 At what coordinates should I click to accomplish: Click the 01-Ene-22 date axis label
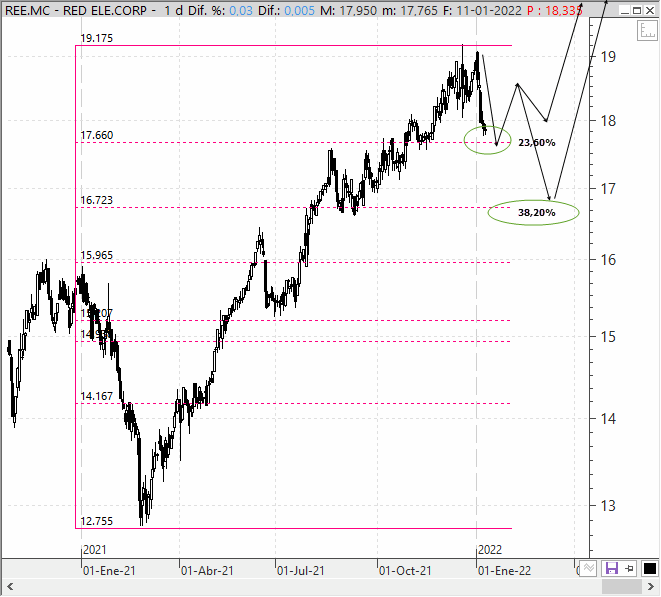(x=504, y=571)
